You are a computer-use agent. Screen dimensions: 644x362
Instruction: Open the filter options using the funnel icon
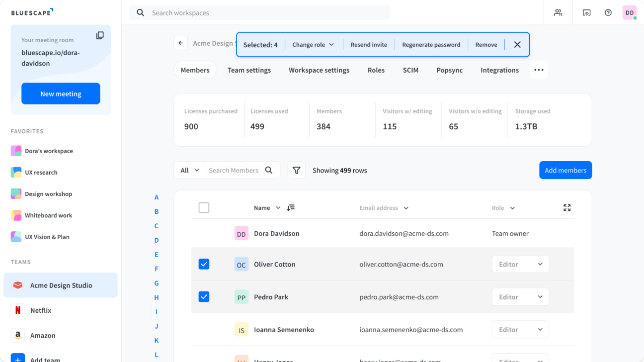click(296, 170)
